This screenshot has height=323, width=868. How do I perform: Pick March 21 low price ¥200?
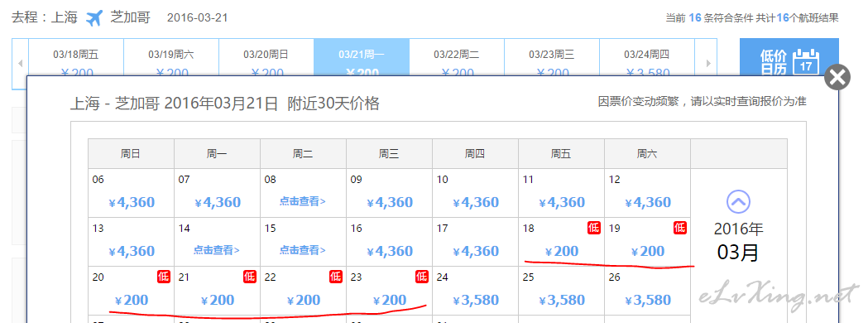pyautogui.click(x=217, y=291)
